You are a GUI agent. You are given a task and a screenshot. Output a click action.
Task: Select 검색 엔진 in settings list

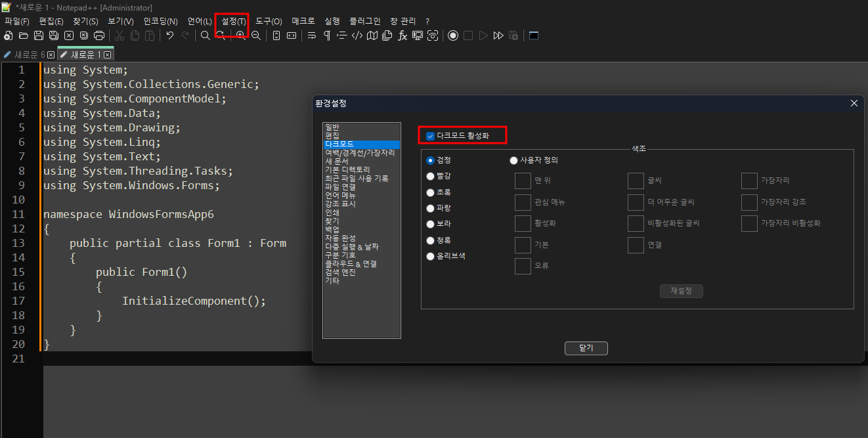point(362,272)
